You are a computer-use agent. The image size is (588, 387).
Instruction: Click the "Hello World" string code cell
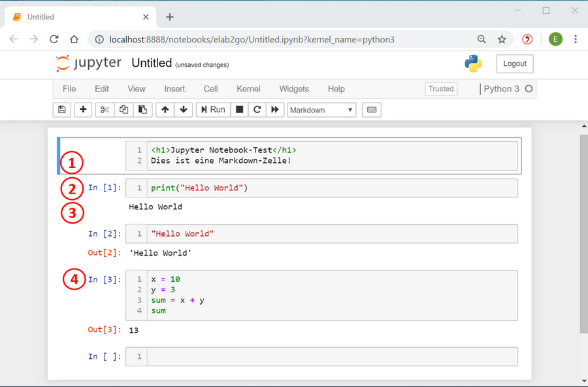pyautogui.click(x=321, y=234)
